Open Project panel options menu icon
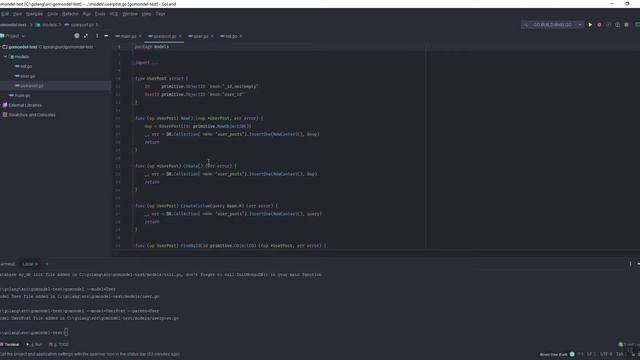640x360 pixels. pos(97,36)
